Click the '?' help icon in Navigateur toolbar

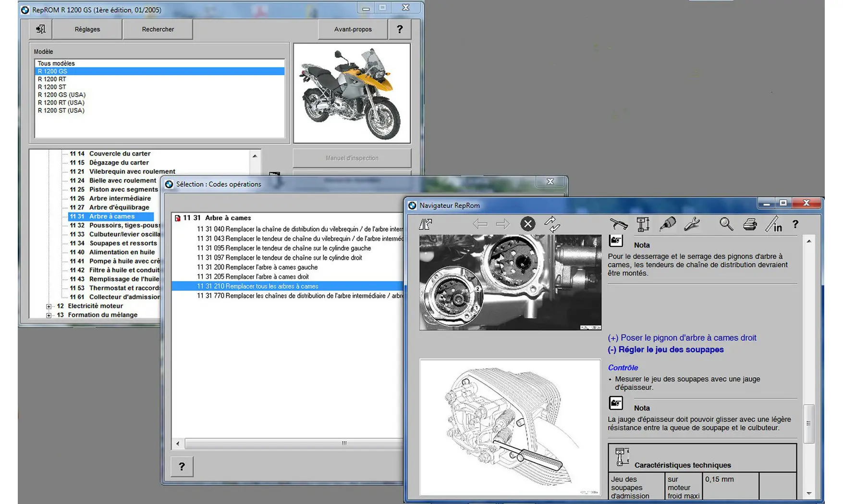coord(795,224)
